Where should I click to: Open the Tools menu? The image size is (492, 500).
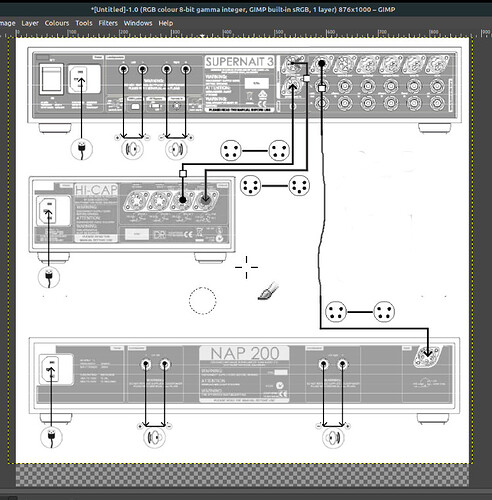click(84, 23)
